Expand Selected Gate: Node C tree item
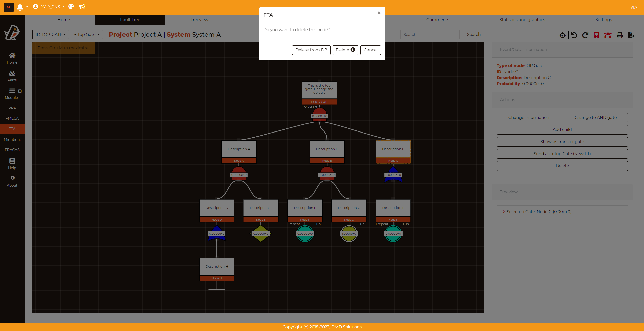Screen dimensions: 644x331 point(503,212)
